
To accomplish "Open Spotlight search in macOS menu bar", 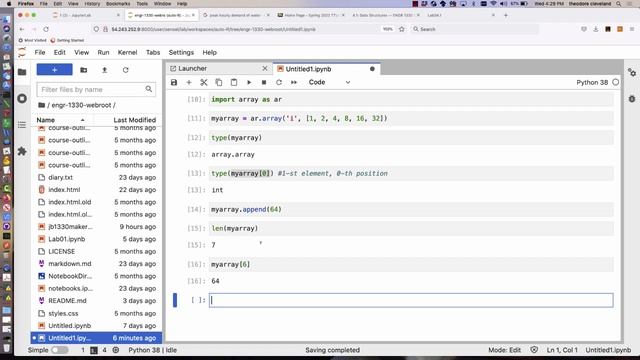I will (x=619, y=4).
